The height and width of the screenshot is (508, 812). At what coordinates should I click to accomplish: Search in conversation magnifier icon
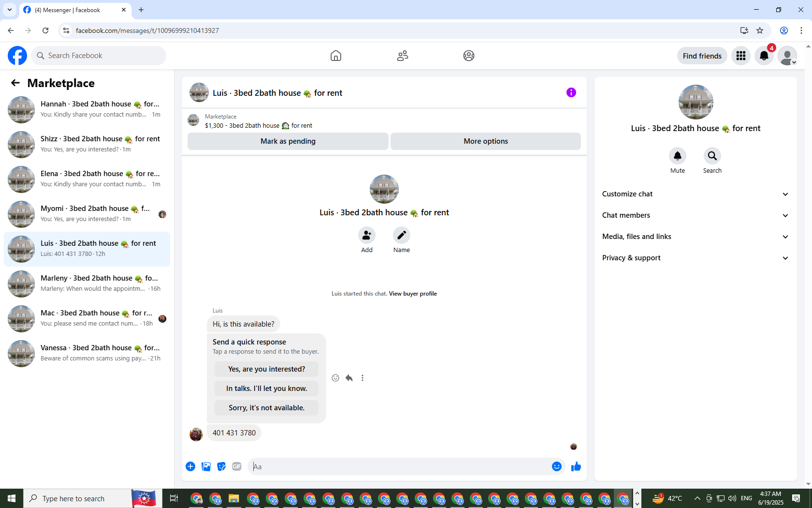[x=712, y=156]
